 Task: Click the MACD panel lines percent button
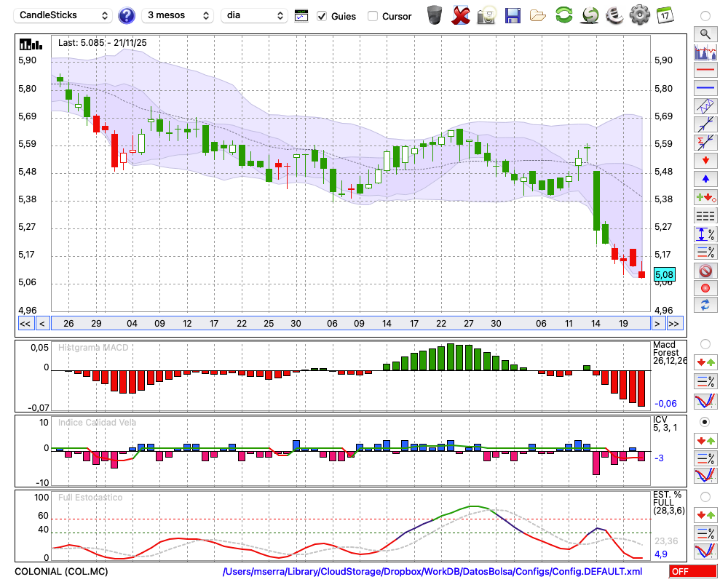coord(705,381)
